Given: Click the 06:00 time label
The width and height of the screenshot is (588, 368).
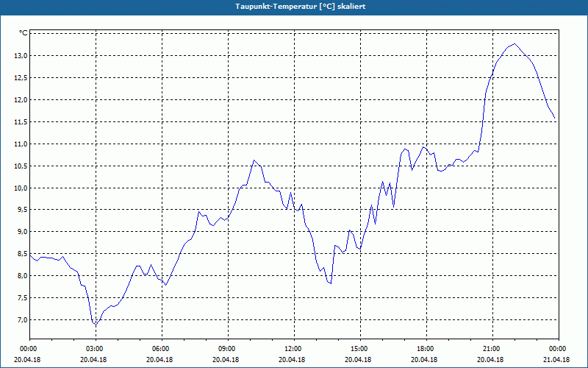Looking at the screenshot, I should (162, 349).
